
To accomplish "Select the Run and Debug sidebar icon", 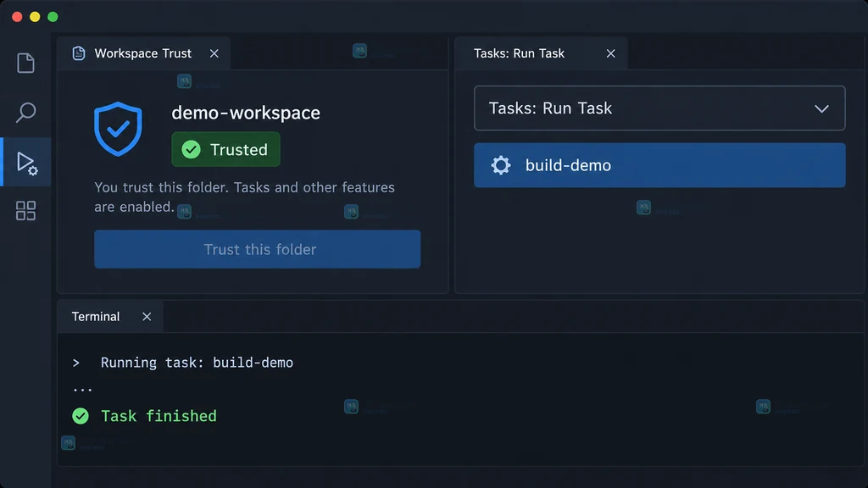I will [x=26, y=164].
